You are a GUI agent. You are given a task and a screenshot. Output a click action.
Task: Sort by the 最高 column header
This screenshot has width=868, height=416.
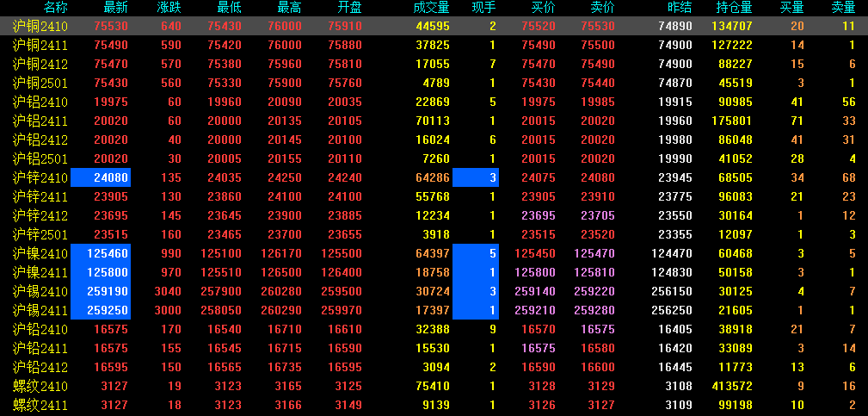click(290, 8)
